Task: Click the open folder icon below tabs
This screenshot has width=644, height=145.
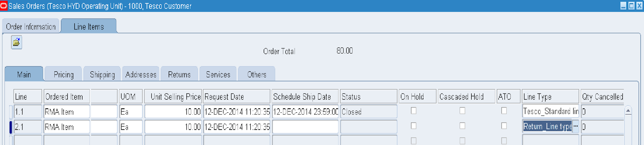Action: (x=17, y=42)
